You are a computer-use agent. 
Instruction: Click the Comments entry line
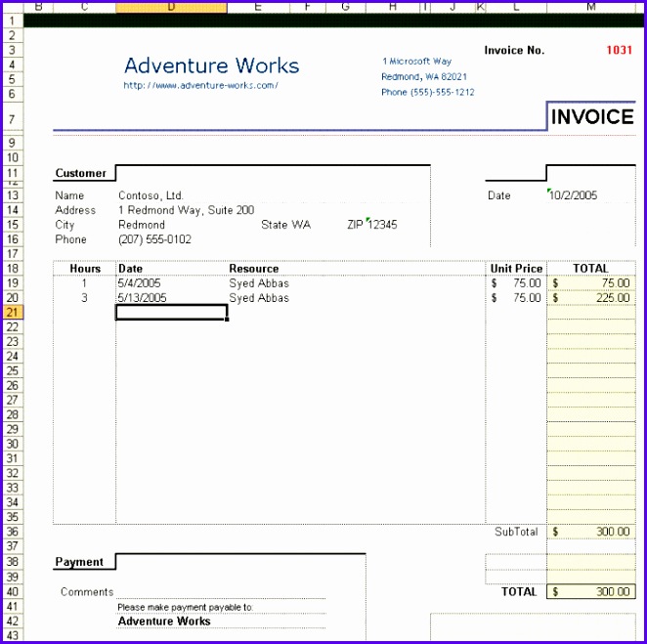221,592
